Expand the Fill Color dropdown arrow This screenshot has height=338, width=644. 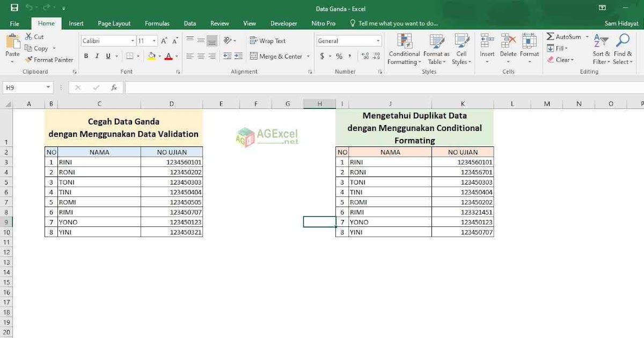click(x=158, y=56)
